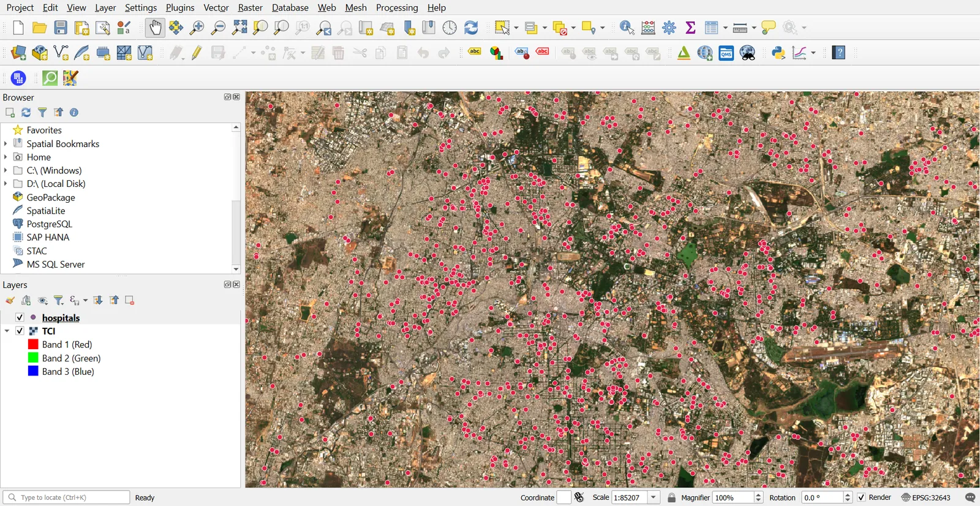This screenshot has width=980, height=506.
Task: Open the Plugins menu
Action: (x=180, y=7)
